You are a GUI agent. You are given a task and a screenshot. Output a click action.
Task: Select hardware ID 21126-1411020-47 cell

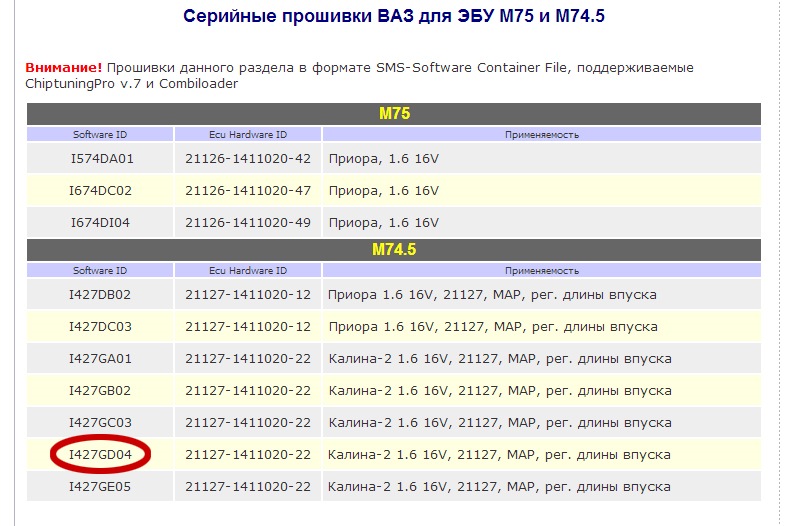(x=248, y=190)
